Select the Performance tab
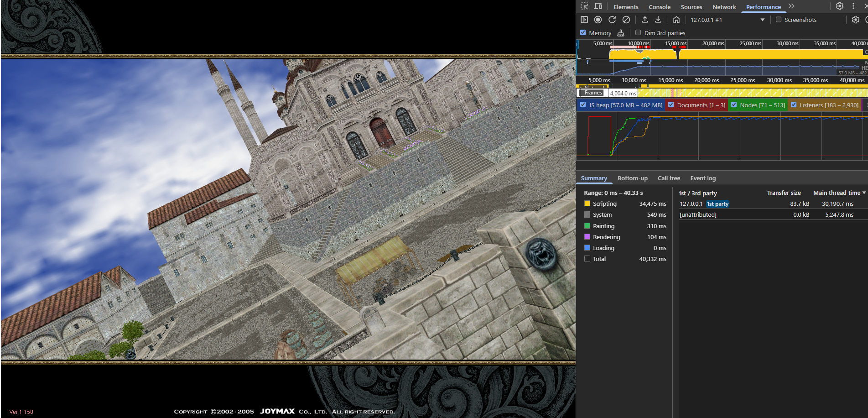 (764, 7)
